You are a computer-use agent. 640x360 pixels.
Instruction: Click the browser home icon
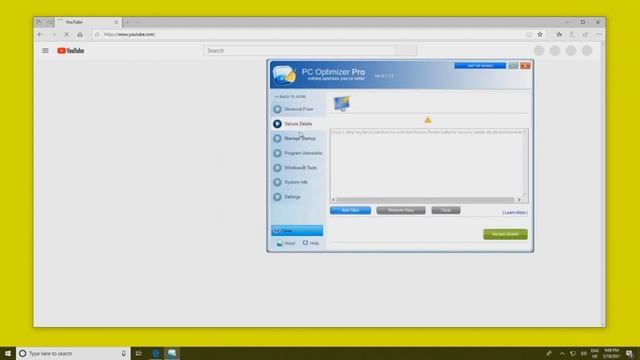click(80, 35)
